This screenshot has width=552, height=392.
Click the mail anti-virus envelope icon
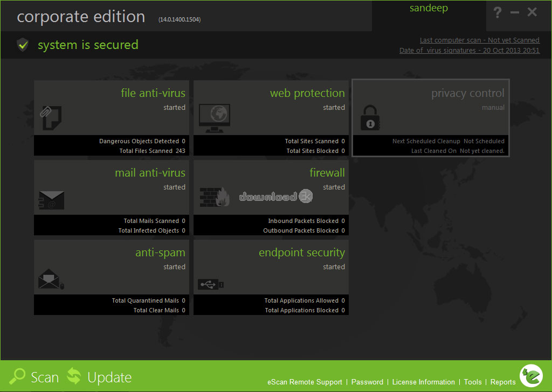point(51,200)
